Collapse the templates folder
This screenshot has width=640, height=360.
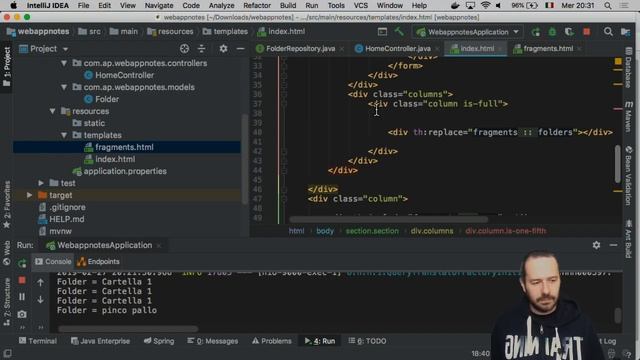click(64, 135)
